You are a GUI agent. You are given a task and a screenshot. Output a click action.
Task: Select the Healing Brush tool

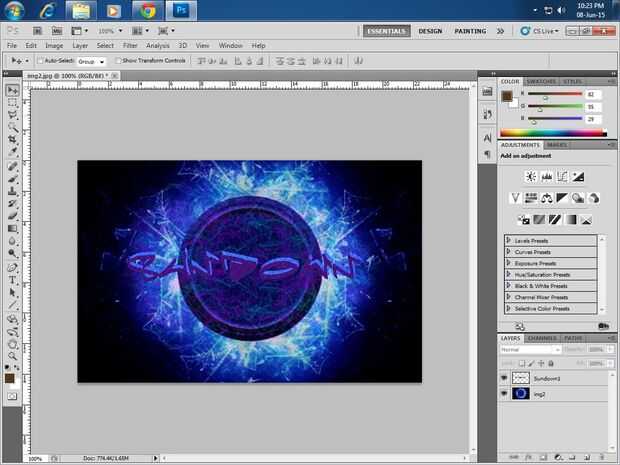(13, 166)
